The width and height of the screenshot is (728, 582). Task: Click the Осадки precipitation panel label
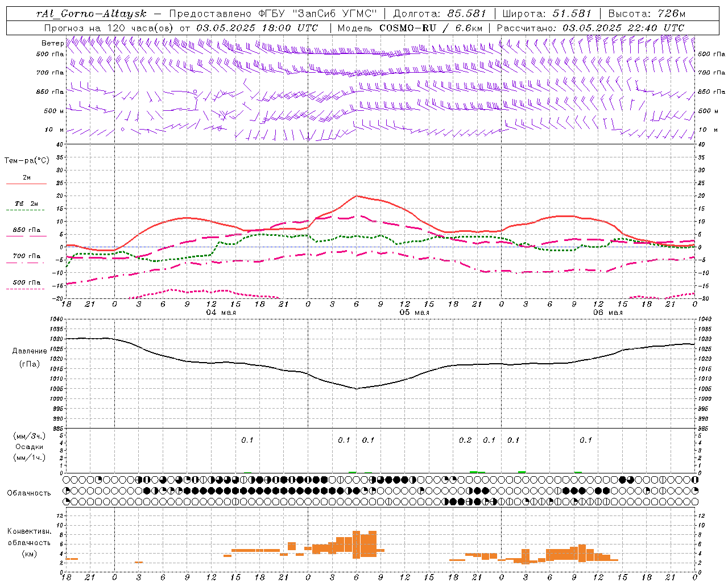pyautogui.click(x=30, y=447)
